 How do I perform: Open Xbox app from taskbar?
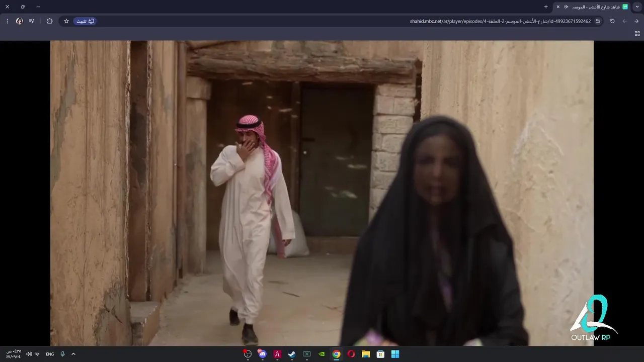coord(307,354)
